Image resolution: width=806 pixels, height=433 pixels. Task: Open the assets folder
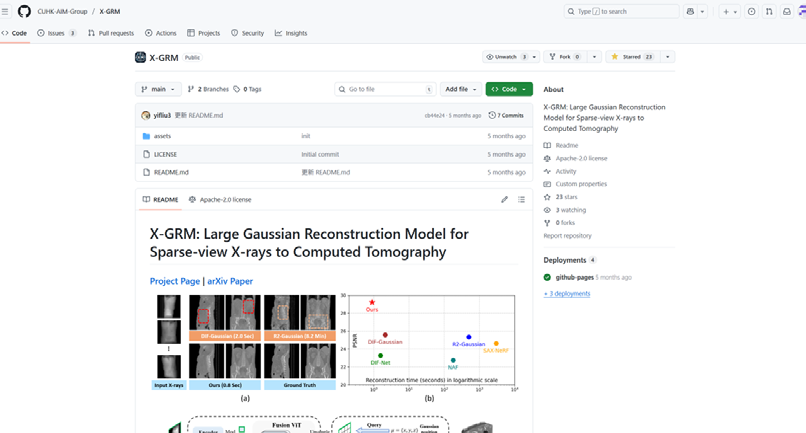pyautogui.click(x=162, y=136)
